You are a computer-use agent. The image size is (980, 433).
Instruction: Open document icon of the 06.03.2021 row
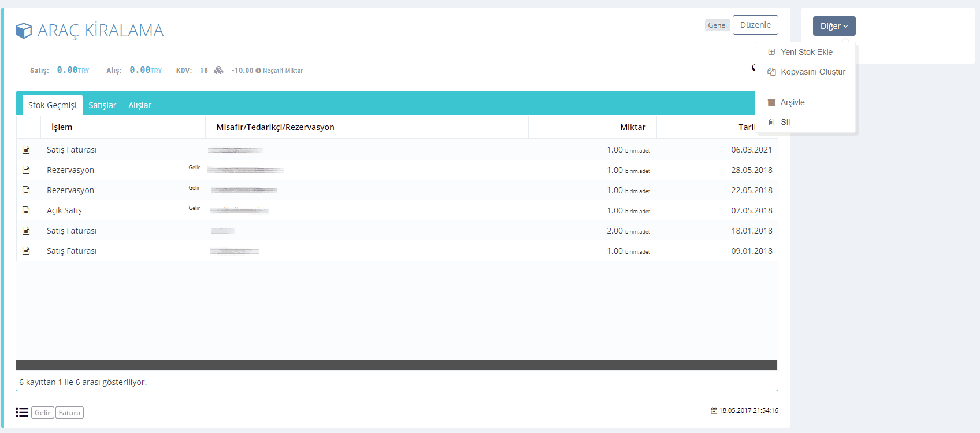[26, 150]
